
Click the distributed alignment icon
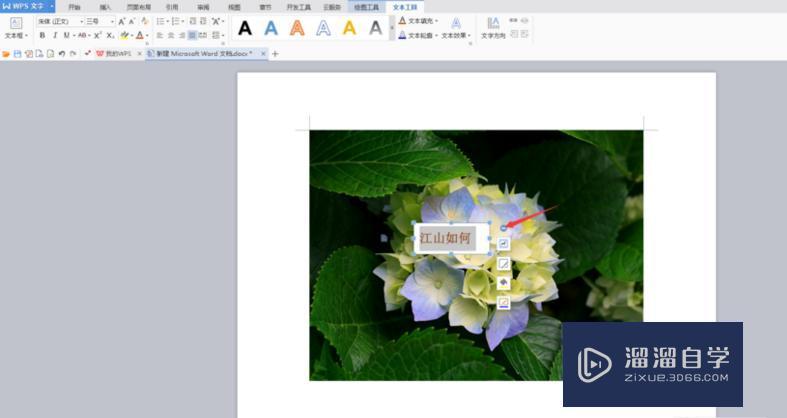point(203,36)
